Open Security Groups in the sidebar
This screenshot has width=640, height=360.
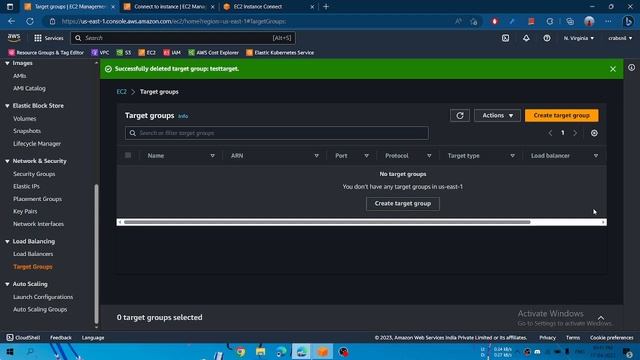pyautogui.click(x=34, y=174)
